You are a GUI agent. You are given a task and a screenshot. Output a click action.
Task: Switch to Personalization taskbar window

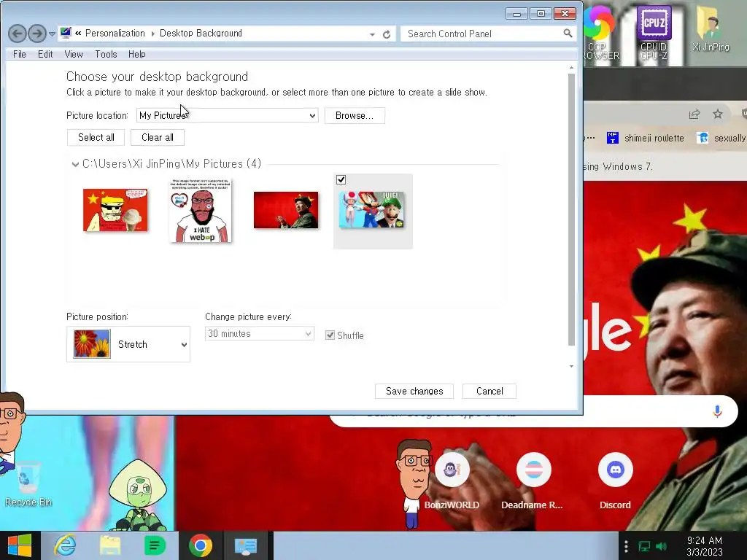(247, 545)
